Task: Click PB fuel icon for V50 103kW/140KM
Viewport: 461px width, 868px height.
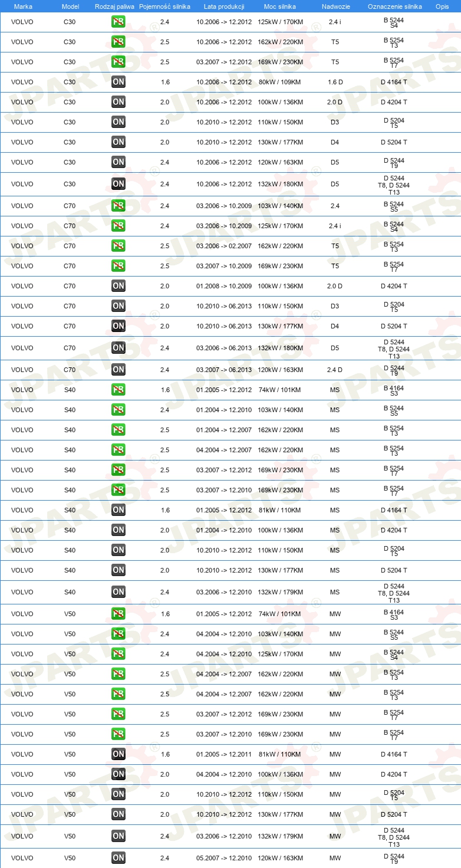Action: click(118, 634)
